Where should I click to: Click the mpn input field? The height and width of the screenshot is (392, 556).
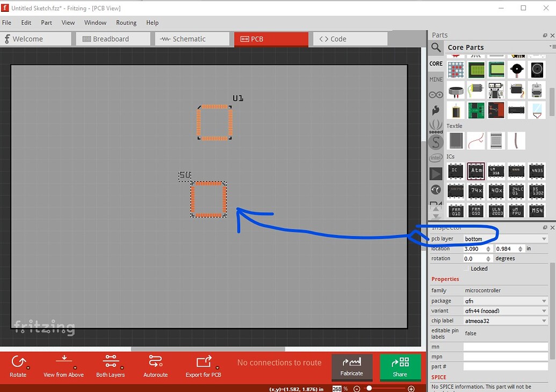point(506,357)
